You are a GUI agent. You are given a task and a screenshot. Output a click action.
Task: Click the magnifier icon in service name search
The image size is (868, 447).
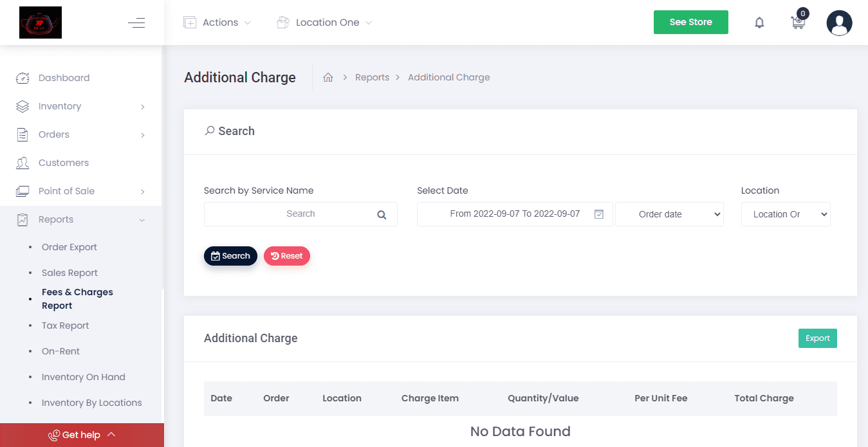click(x=381, y=214)
